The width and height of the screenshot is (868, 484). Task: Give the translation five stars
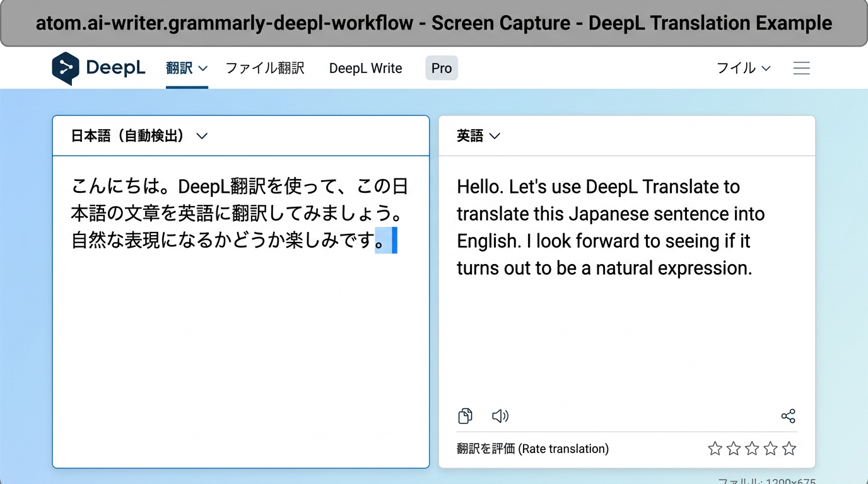(x=789, y=449)
